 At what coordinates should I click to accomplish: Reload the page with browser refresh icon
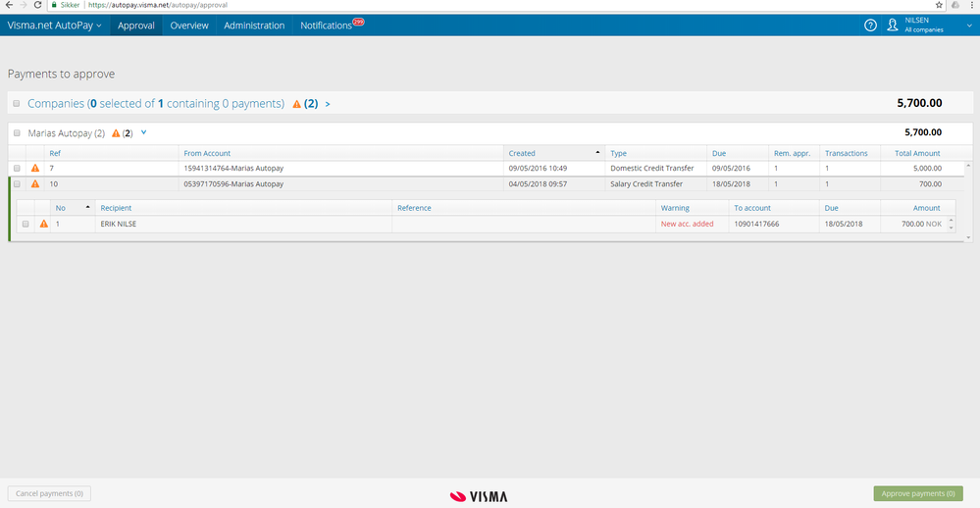pyautogui.click(x=37, y=4)
